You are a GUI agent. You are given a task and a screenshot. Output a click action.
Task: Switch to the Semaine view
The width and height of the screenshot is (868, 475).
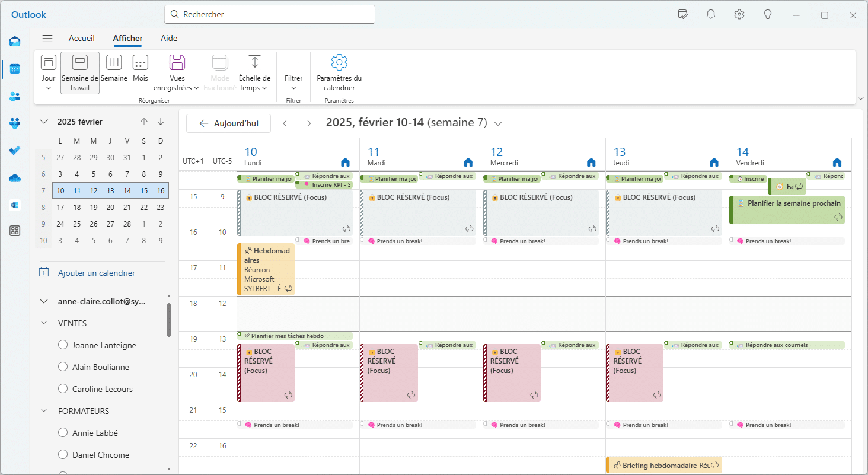[114, 69]
